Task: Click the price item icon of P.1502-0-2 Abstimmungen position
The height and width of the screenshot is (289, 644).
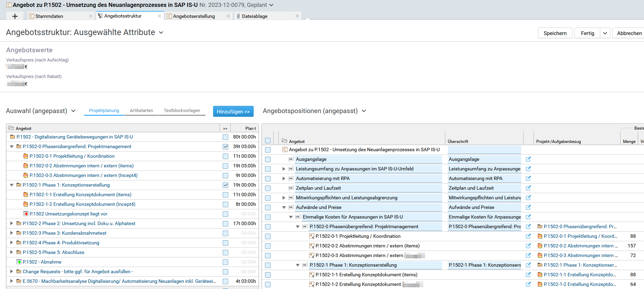Action: click(x=312, y=246)
